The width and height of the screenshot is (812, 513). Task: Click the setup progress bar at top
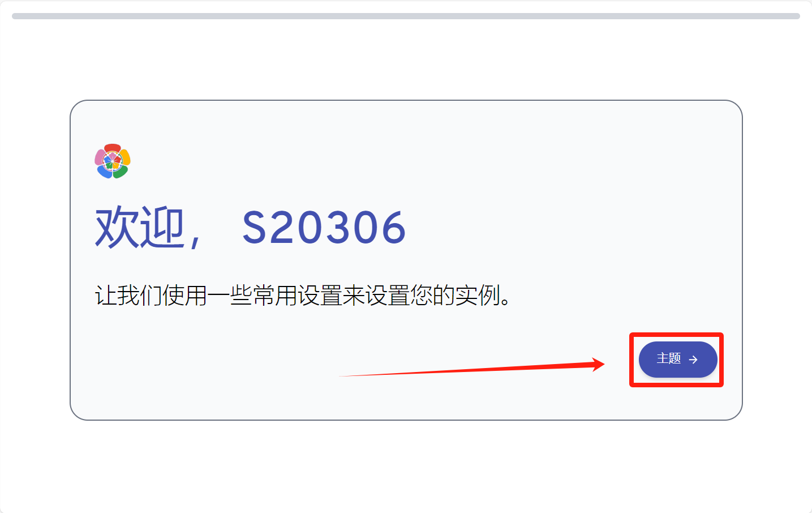(x=406, y=16)
